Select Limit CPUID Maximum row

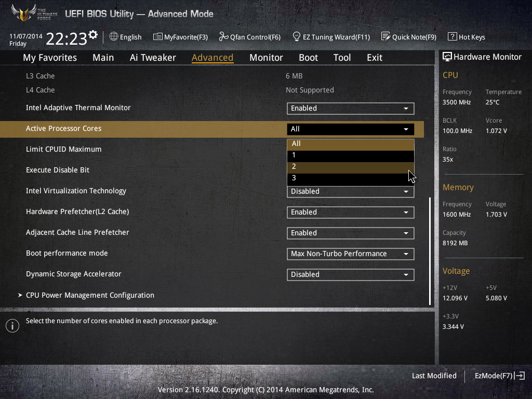(x=63, y=149)
